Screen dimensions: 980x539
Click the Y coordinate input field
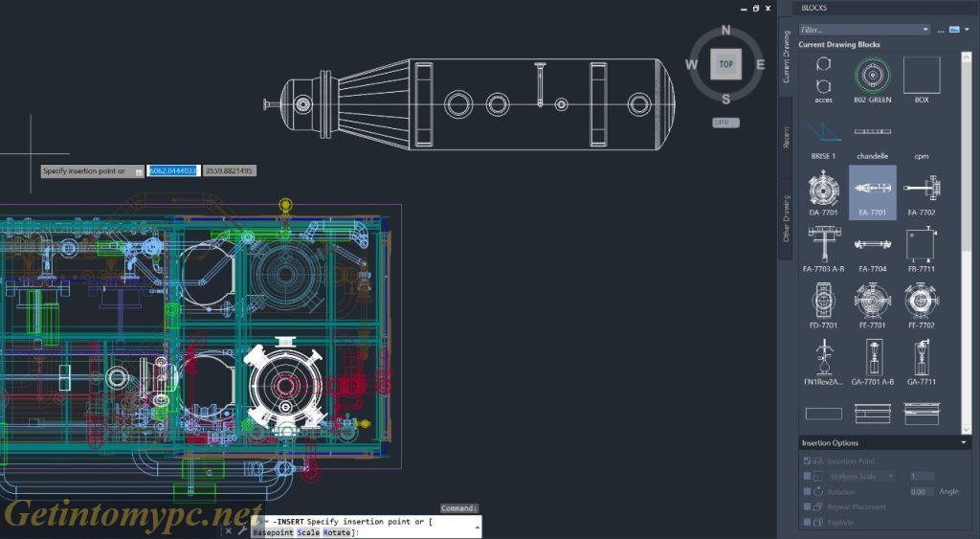click(229, 170)
